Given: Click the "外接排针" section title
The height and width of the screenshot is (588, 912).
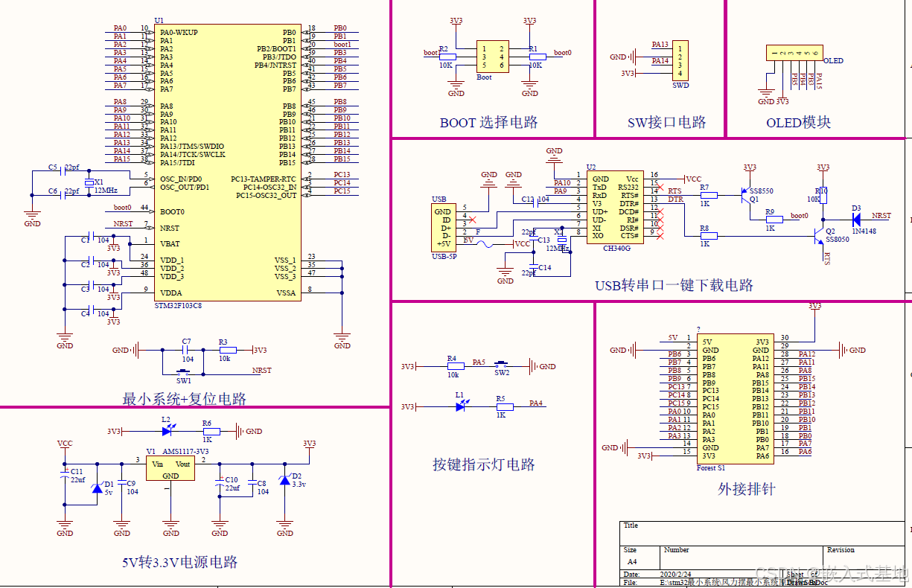Looking at the screenshot, I should tap(747, 489).
